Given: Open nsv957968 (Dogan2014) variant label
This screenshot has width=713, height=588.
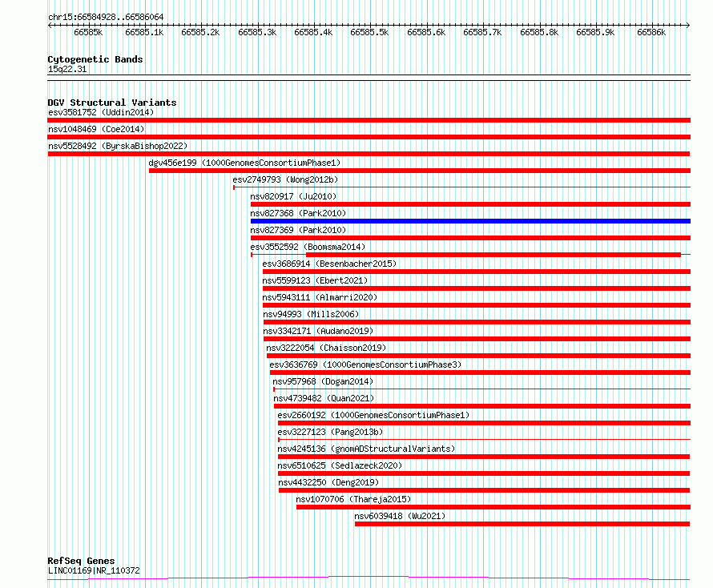Looking at the screenshot, I should pyautogui.click(x=323, y=381).
